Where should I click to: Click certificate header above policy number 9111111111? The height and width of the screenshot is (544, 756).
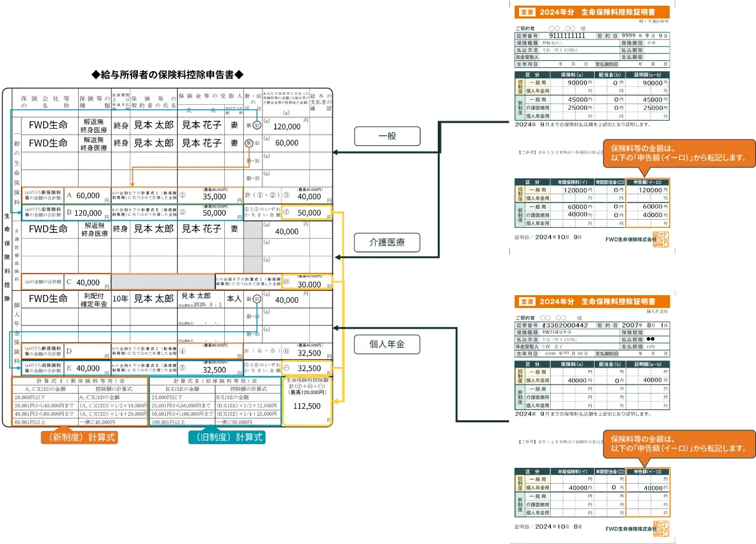tap(592, 12)
